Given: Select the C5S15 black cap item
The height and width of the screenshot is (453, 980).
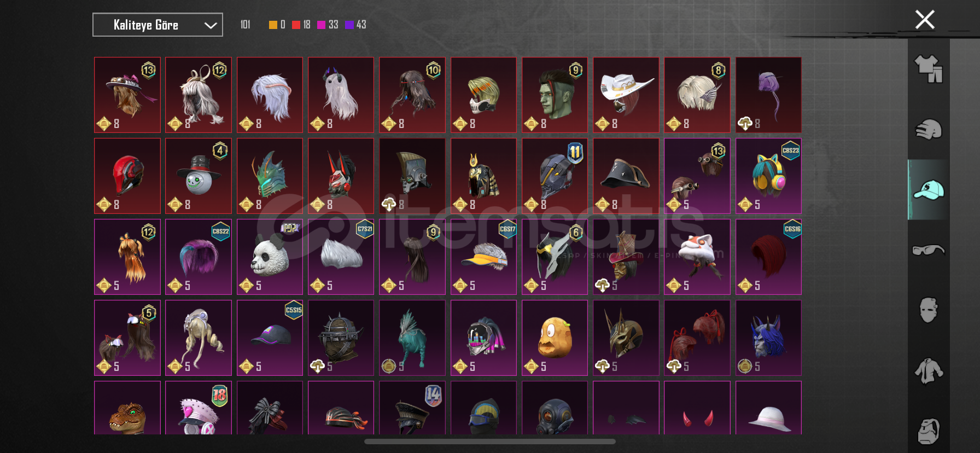Looking at the screenshot, I should [x=270, y=338].
